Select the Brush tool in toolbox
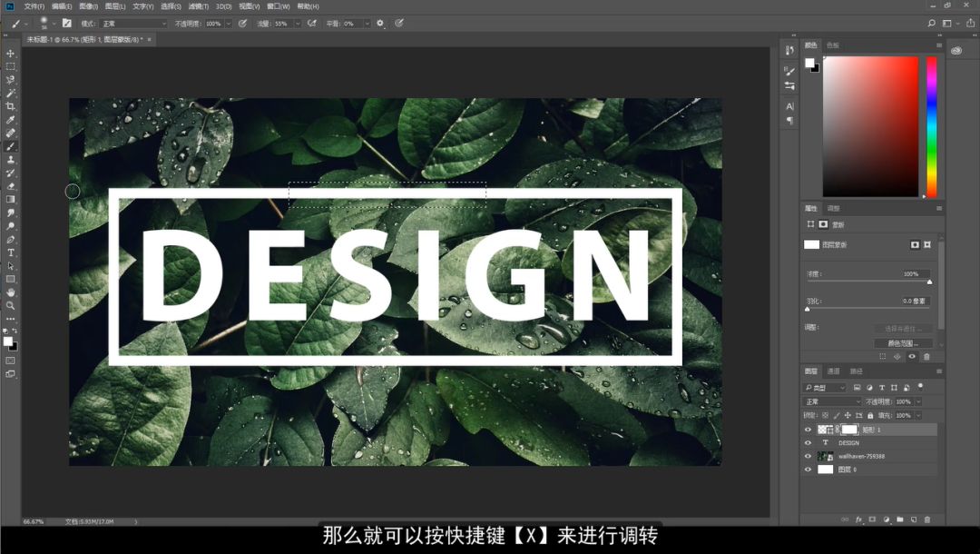980x554 pixels. [x=11, y=146]
